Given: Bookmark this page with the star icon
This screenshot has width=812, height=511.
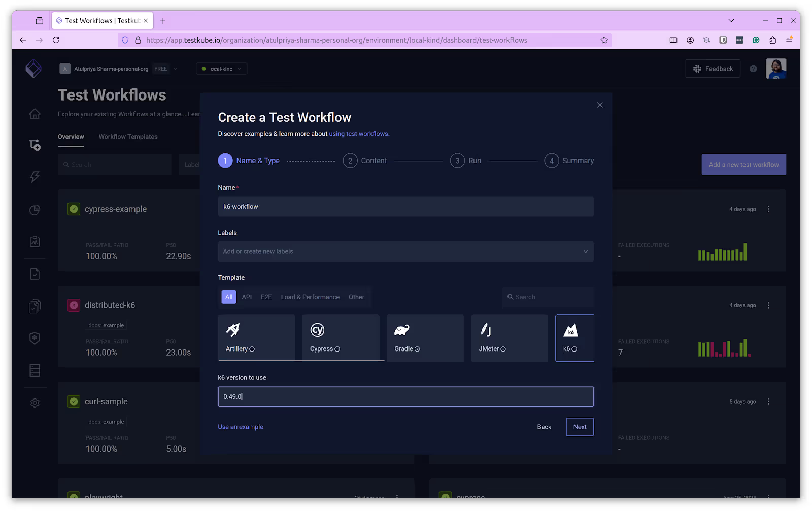Looking at the screenshot, I should (604, 40).
